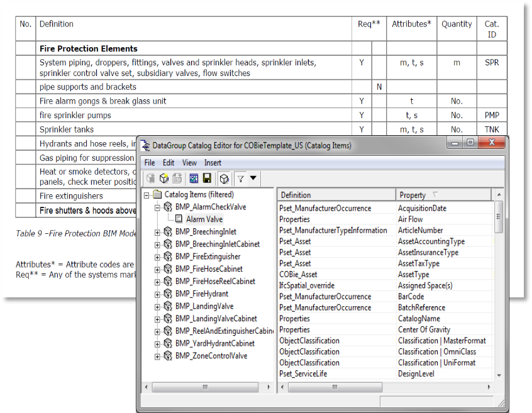The height and width of the screenshot is (413, 532).
Task: Sort by the Property column header
Action: tap(443, 195)
